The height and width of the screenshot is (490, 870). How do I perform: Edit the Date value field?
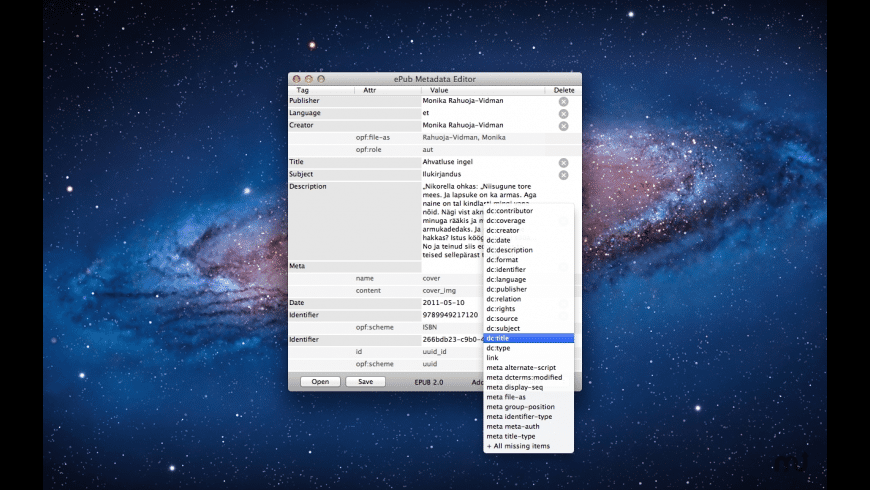click(x=452, y=303)
